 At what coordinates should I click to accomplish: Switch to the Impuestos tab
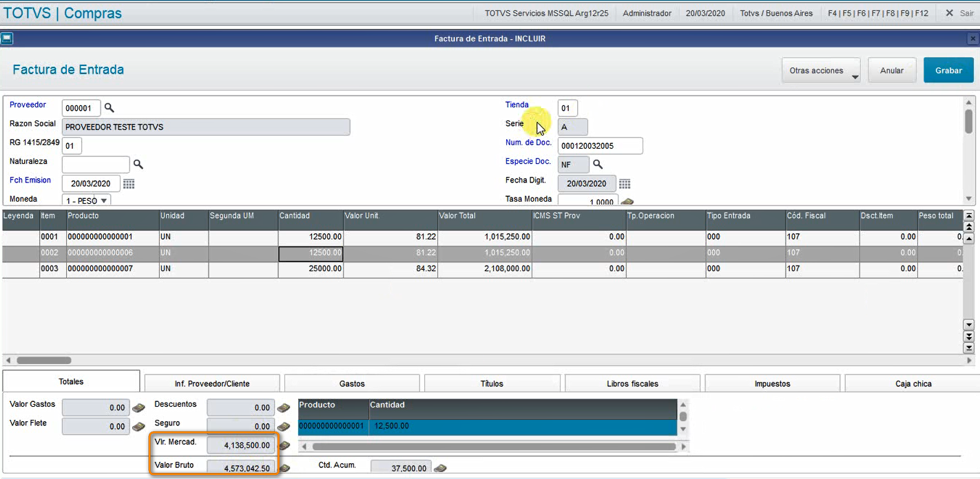point(772,383)
